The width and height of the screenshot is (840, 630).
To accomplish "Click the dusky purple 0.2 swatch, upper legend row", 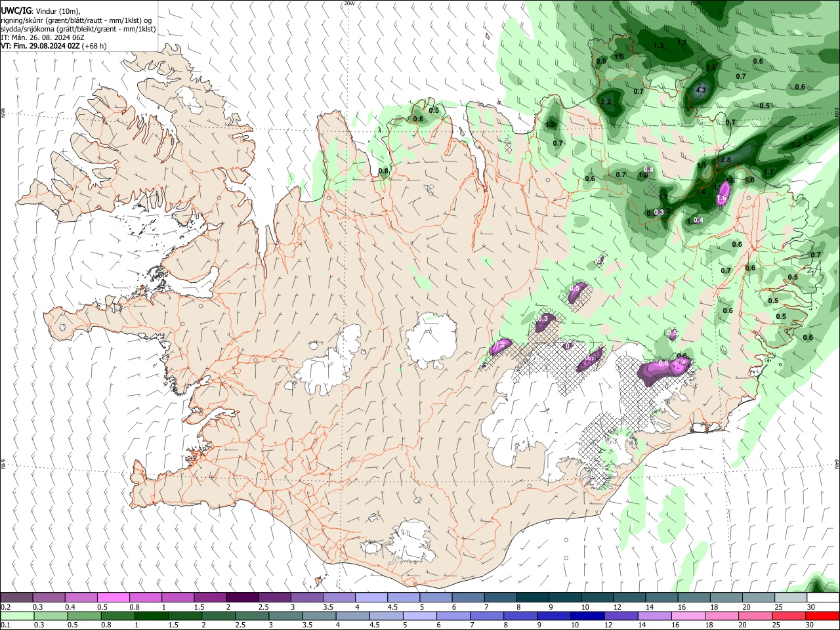I will coord(16,597).
